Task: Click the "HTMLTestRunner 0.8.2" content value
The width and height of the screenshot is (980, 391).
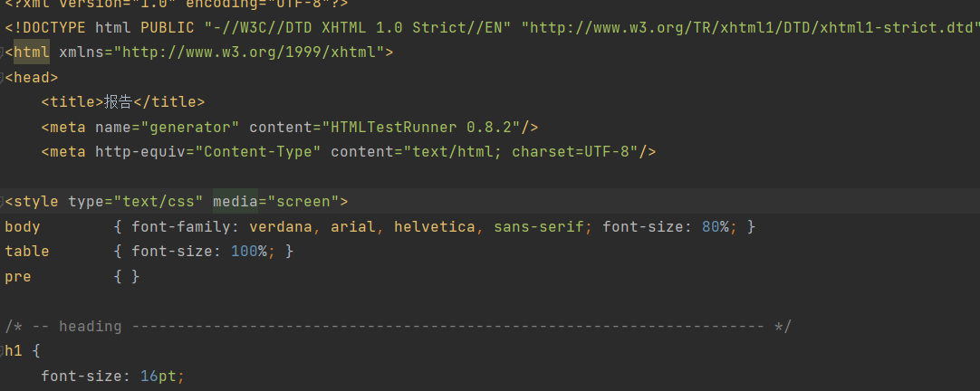Action: 421,128
